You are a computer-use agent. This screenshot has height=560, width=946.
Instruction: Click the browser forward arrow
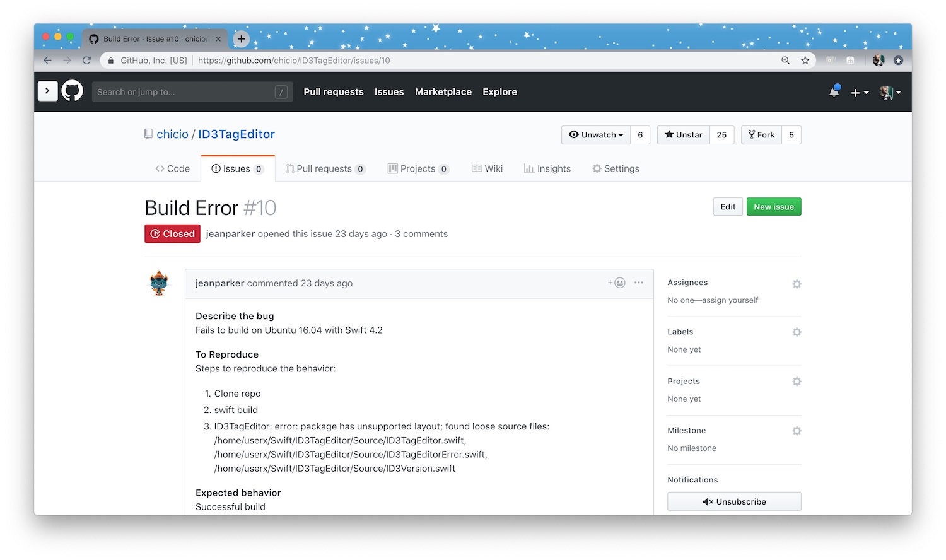pos(67,61)
